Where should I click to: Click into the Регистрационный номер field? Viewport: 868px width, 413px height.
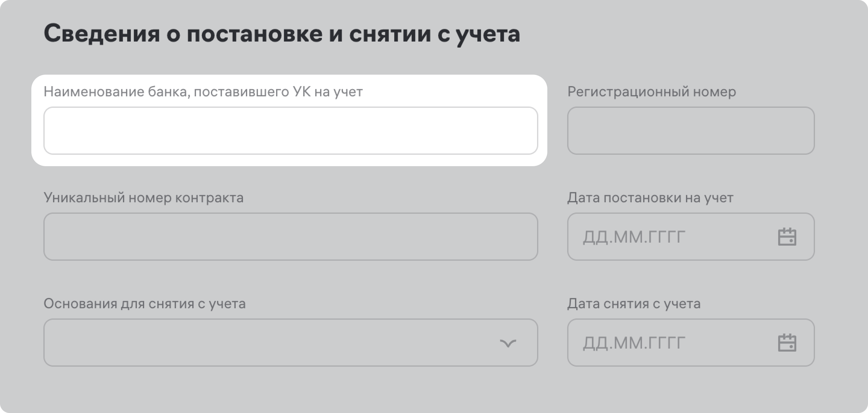[x=691, y=131]
